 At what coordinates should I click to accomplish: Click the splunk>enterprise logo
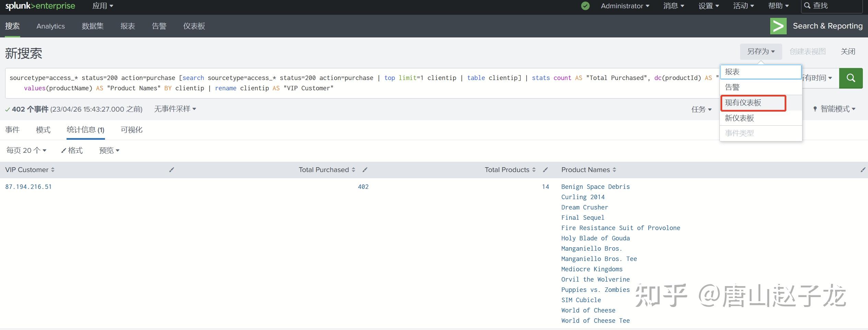tap(40, 5)
